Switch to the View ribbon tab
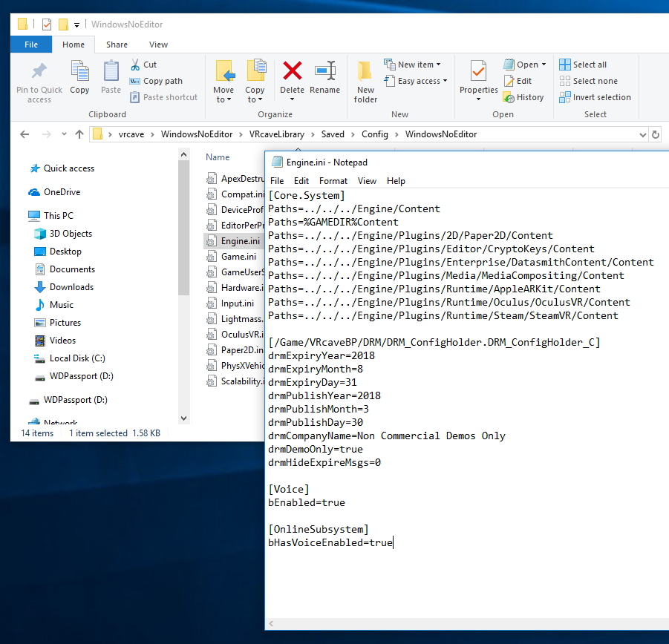The width and height of the screenshot is (669, 644). [x=158, y=45]
